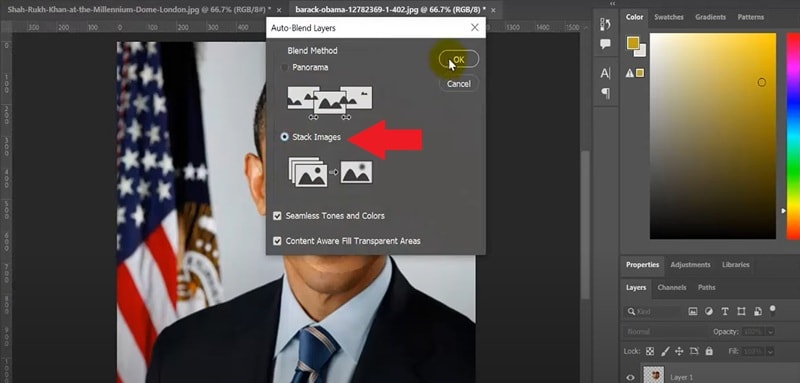This screenshot has width=800, height=383.
Task: Open the Fill dropdown arrow
Action: coord(770,351)
